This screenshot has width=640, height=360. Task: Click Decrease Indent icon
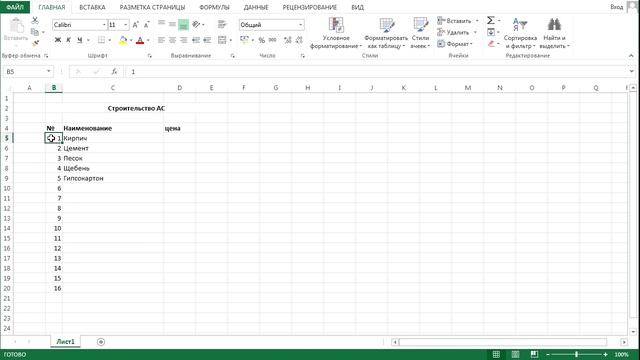(x=196, y=40)
